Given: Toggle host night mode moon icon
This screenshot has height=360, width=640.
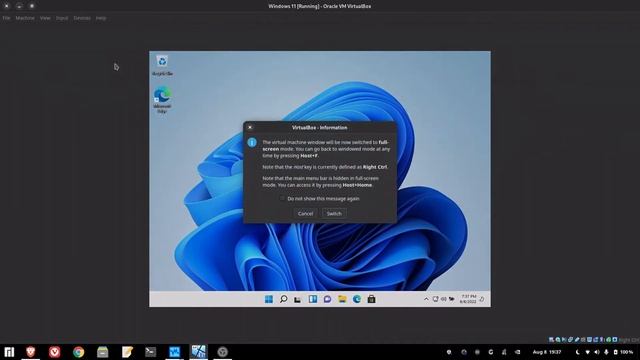Looking at the screenshot, I should tap(577, 352).
